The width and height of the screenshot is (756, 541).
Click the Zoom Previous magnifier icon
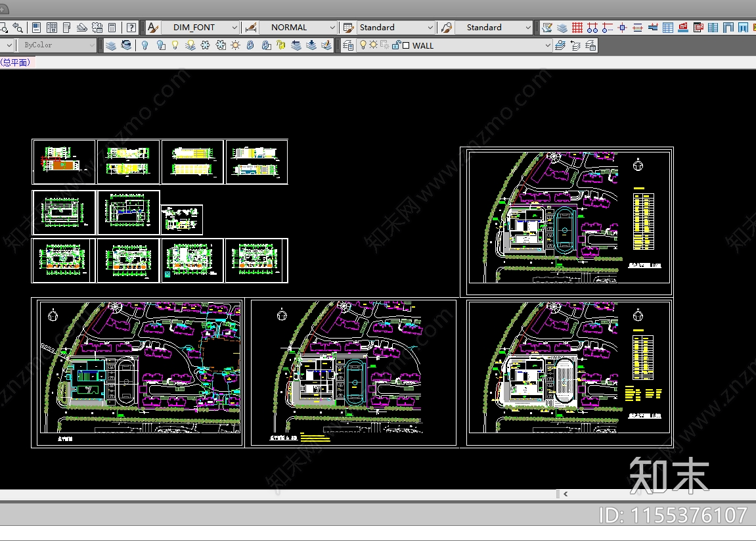click(17, 28)
